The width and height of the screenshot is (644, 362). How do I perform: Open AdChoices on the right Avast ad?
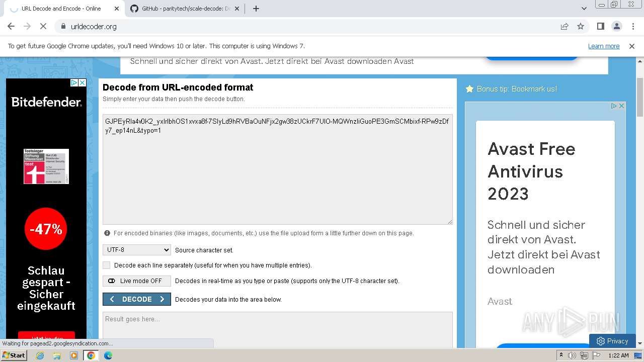pos(614,106)
